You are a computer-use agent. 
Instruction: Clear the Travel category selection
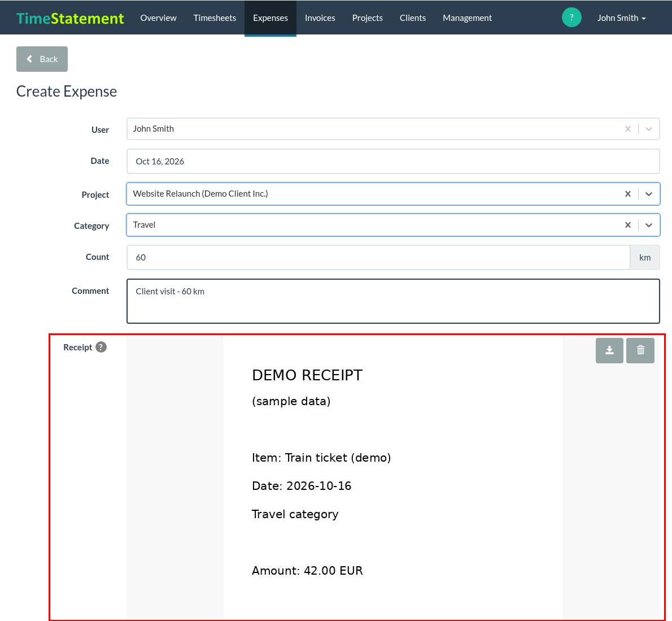click(628, 225)
